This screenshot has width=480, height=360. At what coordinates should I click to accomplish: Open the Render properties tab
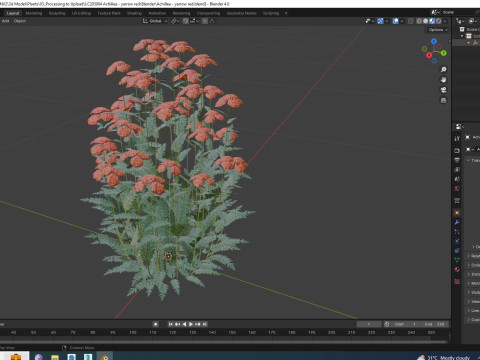coord(457,151)
